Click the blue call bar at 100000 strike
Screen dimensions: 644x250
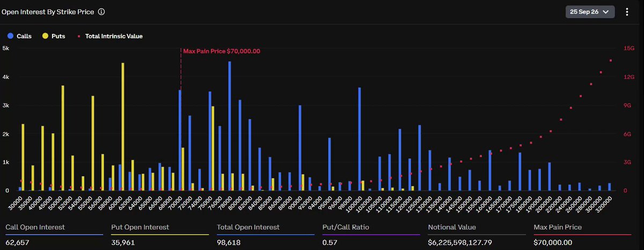pyautogui.click(x=360, y=139)
